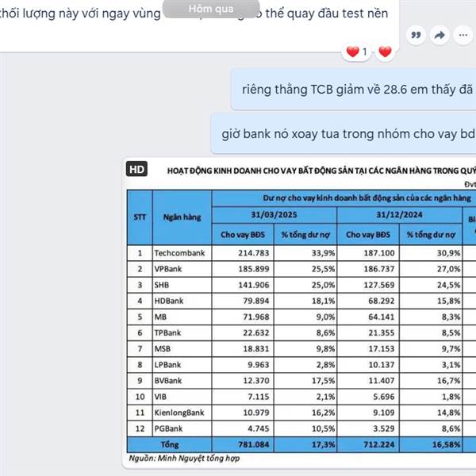Click the 'HDBank' row name
Viewport: 476px width, 476px height.
[169, 301]
